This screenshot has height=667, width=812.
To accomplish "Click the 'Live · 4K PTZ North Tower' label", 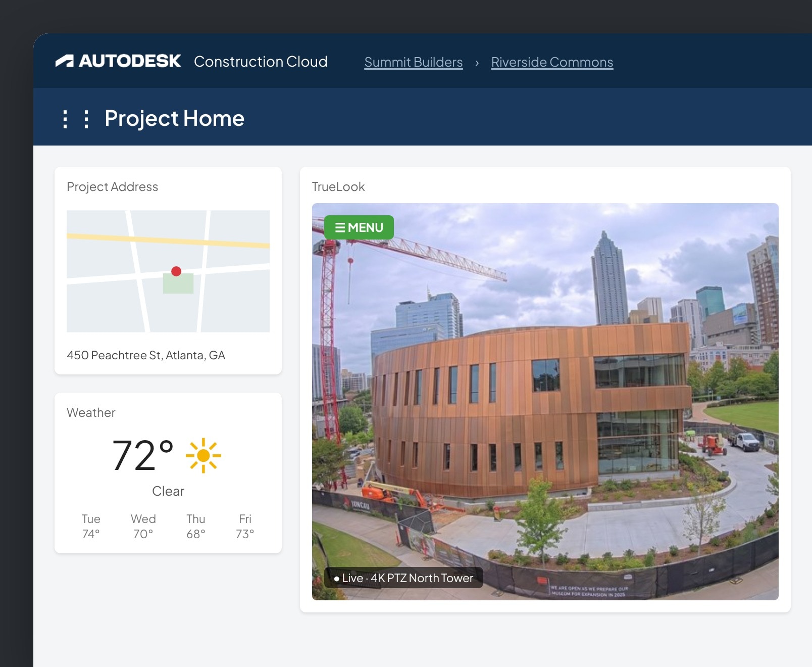I will click(x=404, y=578).
